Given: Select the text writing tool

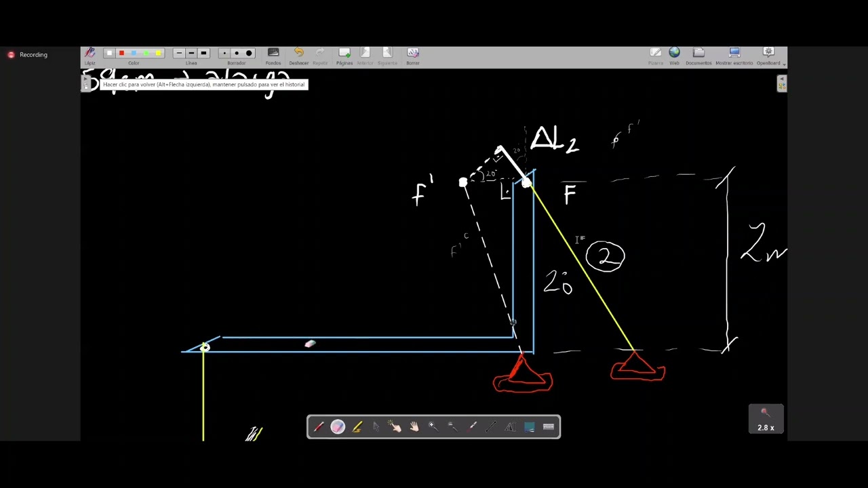Looking at the screenshot, I should [x=511, y=427].
